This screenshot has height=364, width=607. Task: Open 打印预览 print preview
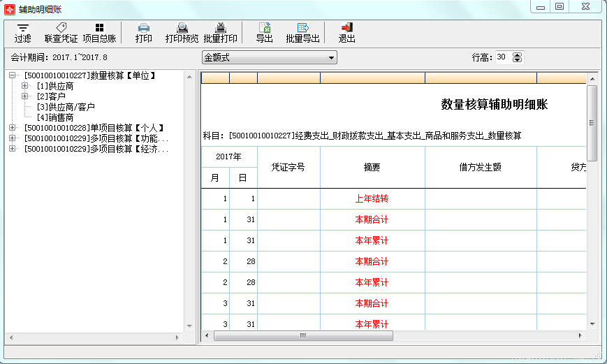click(x=182, y=33)
